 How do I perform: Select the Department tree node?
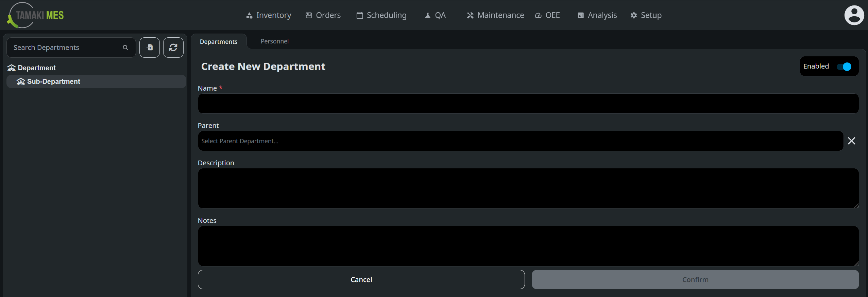[x=37, y=68]
